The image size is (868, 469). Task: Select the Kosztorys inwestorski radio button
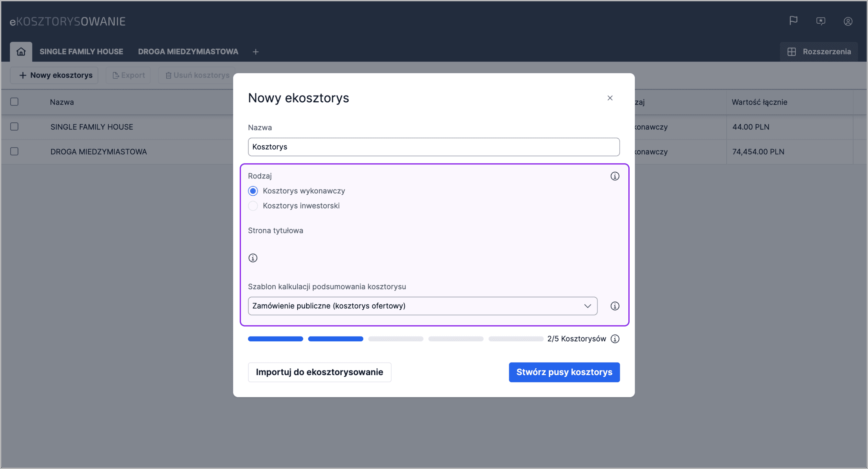click(x=253, y=206)
